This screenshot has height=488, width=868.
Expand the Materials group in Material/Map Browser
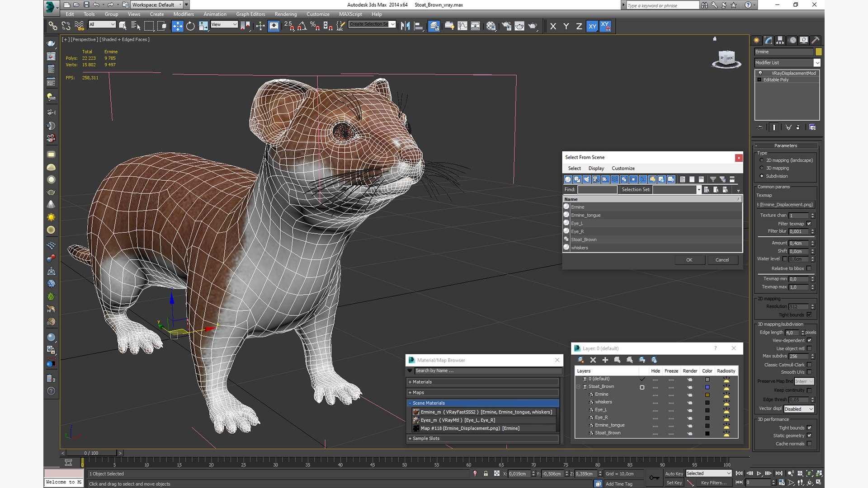click(x=483, y=382)
